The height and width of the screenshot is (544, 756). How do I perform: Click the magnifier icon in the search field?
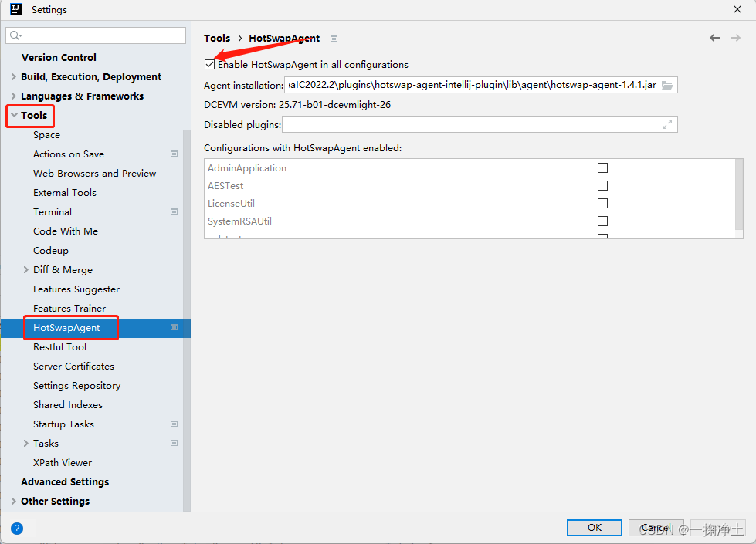[x=16, y=35]
